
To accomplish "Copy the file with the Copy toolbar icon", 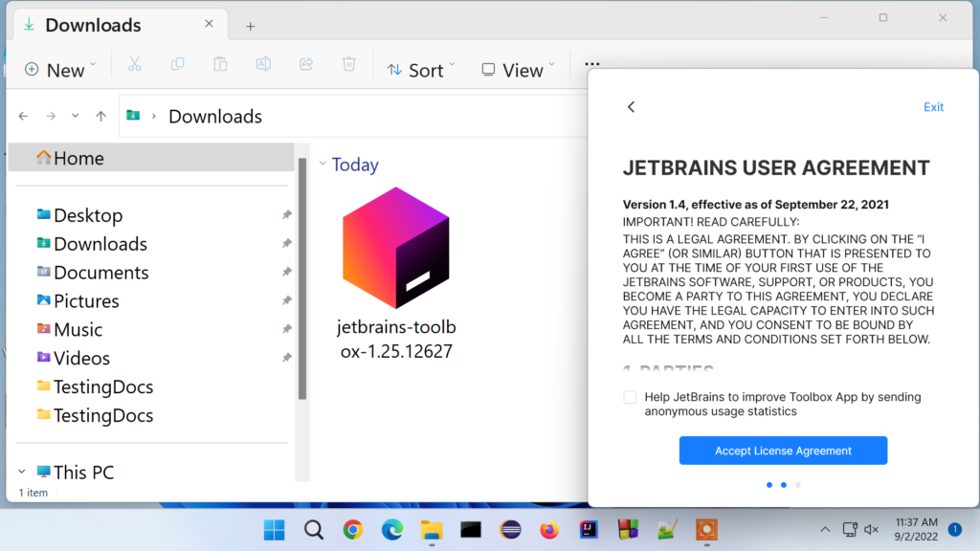I will point(177,64).
